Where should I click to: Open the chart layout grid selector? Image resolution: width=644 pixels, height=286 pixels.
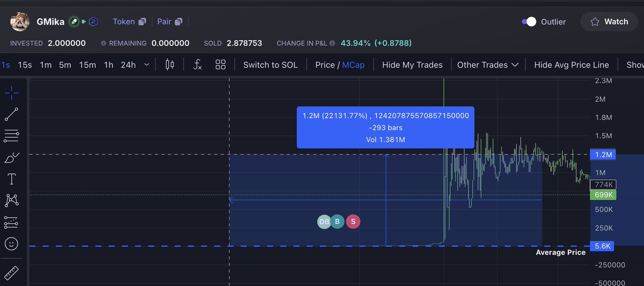[221, 65]
